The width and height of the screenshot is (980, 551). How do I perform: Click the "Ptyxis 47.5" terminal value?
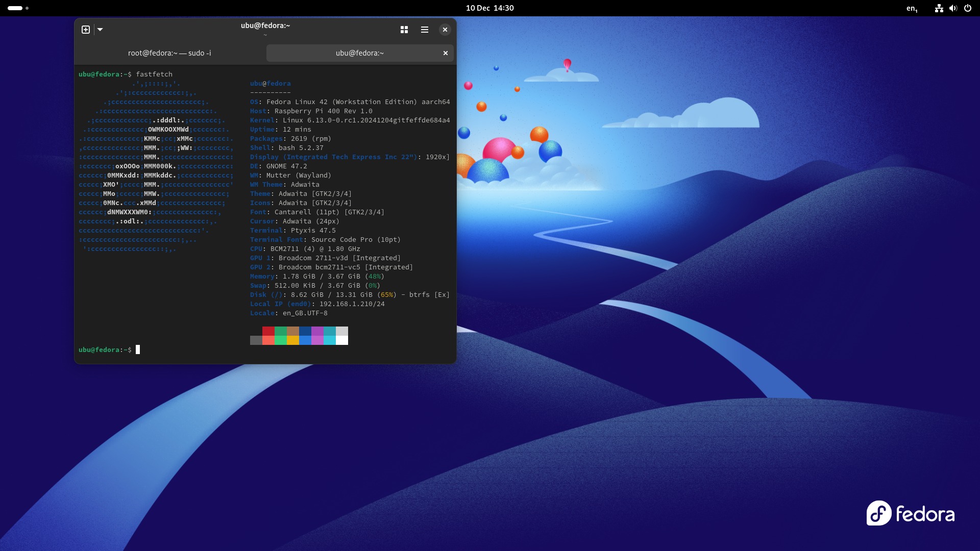[313, 231]
